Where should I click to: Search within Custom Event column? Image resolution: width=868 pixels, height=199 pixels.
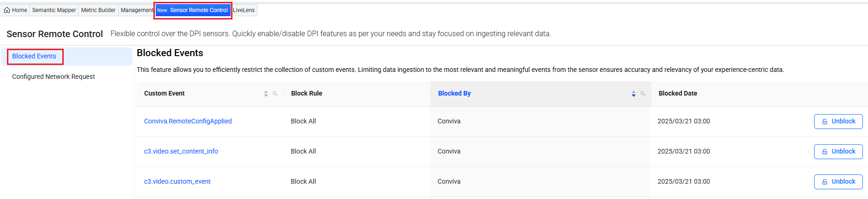[275, 94]
